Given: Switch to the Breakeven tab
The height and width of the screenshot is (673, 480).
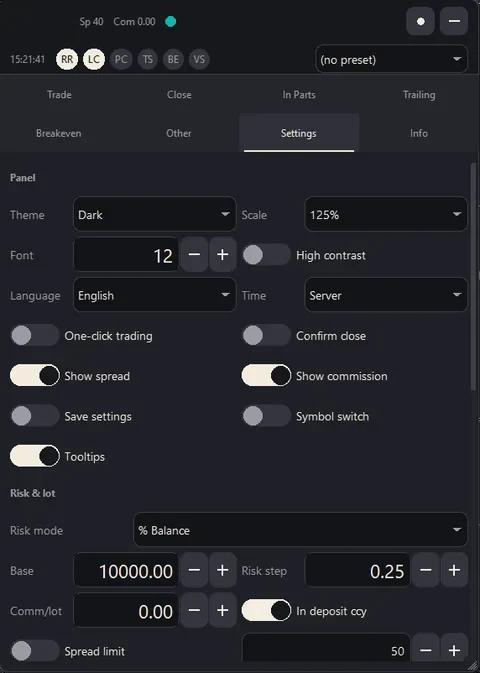Looking at the screenshot, I should point(59,133).
